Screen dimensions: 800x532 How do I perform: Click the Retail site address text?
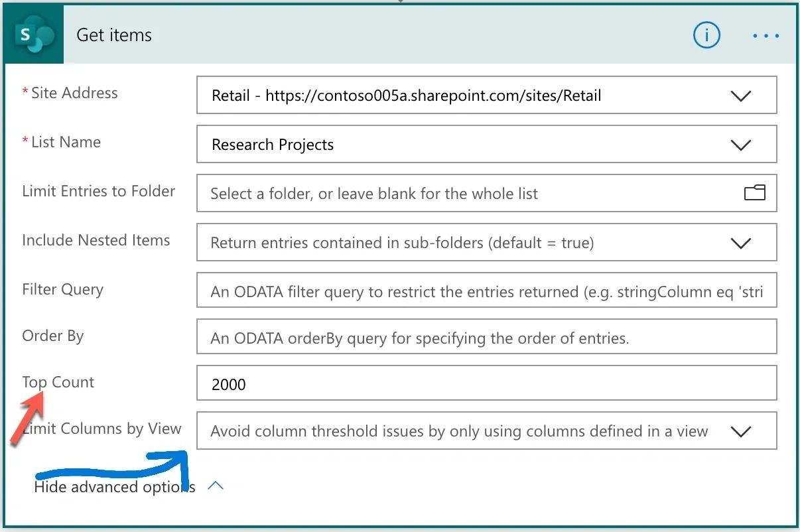pyautogui.click(x=407, y=96)
